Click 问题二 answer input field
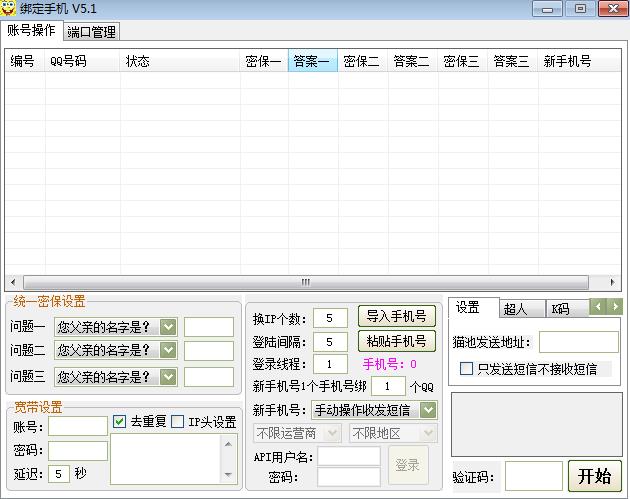Image resolution: width=630 pixels, height=499 pixels. 209,350
